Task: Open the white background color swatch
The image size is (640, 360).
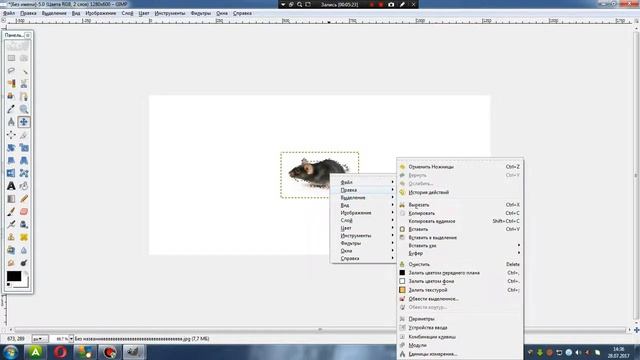Action: [x=25, y=283]
